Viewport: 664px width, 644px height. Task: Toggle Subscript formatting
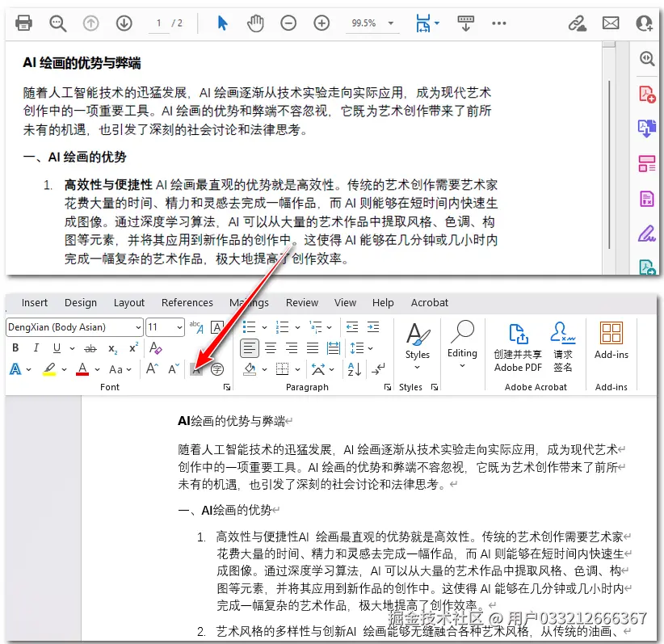(112, 349)
